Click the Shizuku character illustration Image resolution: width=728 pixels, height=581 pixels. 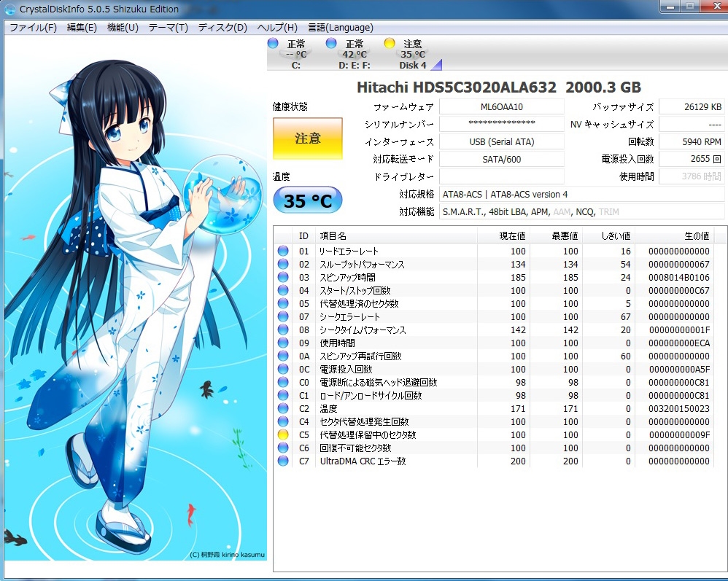point(136,297)
